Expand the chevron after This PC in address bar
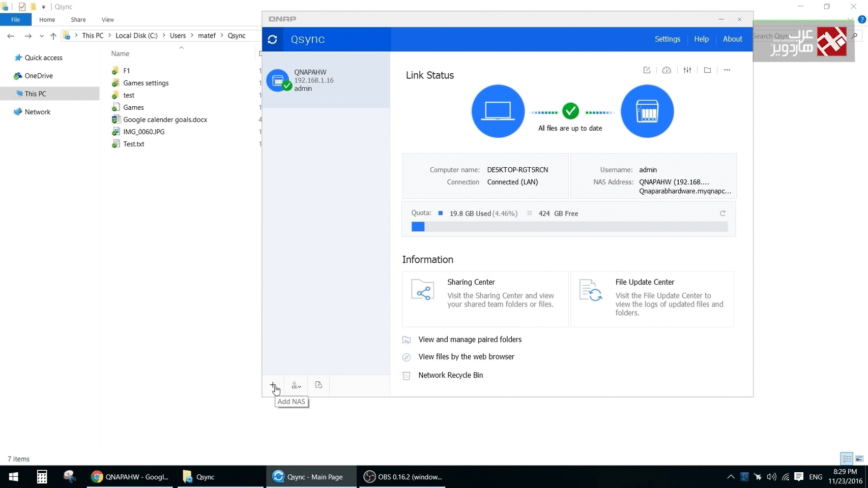868x488 pixels. (x=109, y=36)
